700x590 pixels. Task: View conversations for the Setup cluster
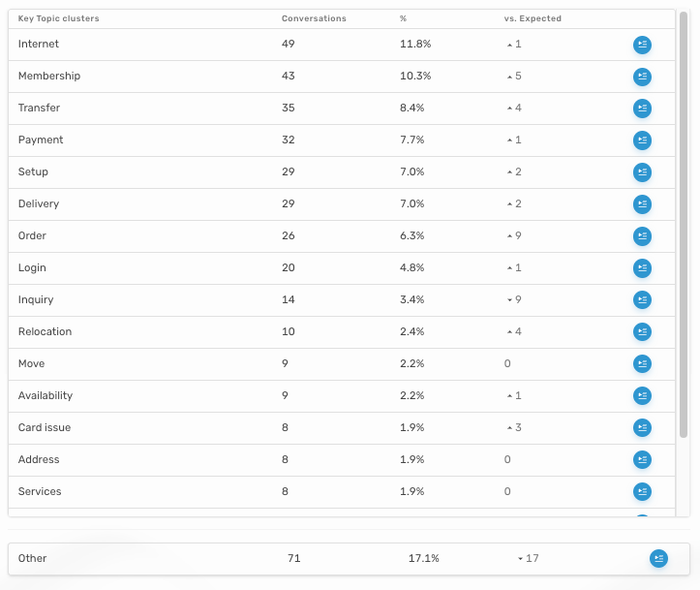pos(642,172)
